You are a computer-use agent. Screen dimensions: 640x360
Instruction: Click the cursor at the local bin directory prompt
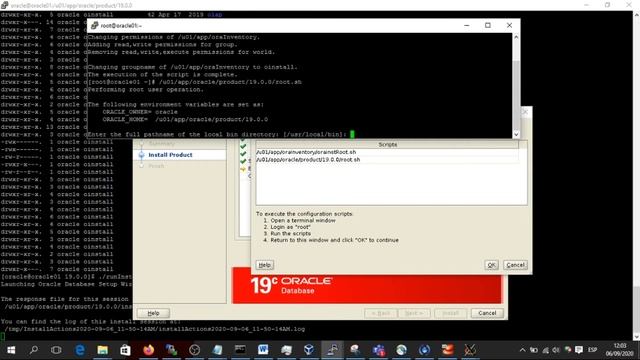click(352, 134)
